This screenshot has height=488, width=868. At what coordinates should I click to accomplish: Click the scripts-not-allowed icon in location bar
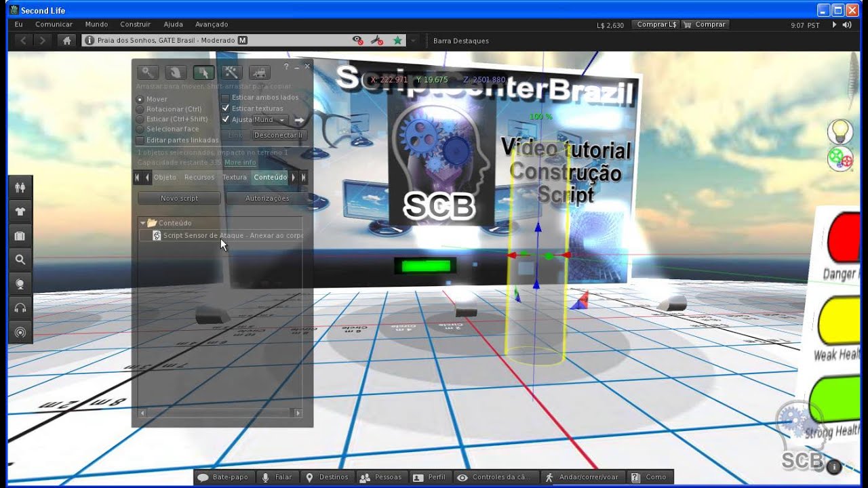point(377,41)
